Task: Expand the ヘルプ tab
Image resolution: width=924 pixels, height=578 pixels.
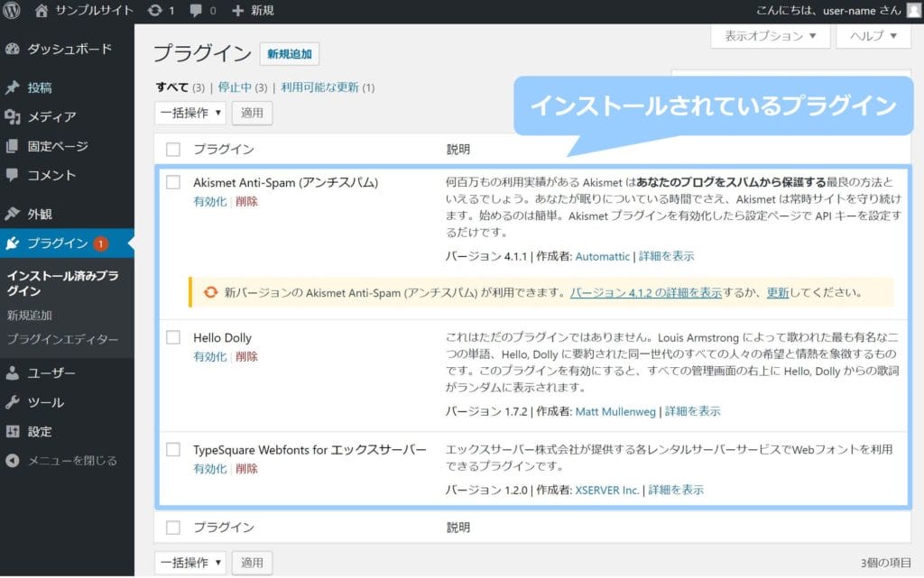Action: (x=873, y=36)
